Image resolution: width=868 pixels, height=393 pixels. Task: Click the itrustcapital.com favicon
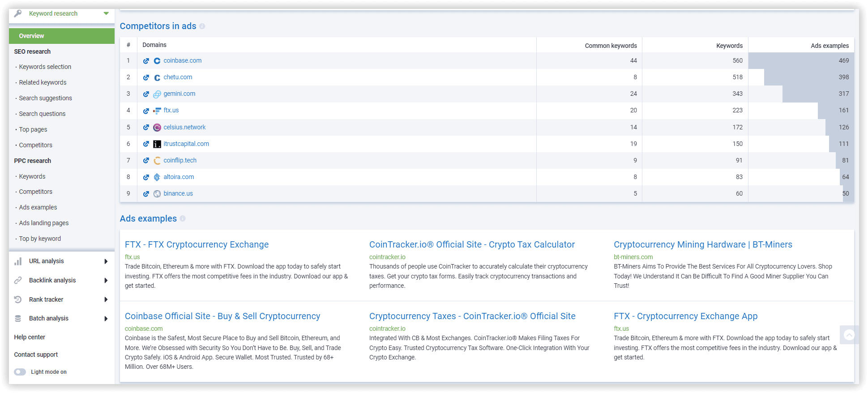click(157, 144)
